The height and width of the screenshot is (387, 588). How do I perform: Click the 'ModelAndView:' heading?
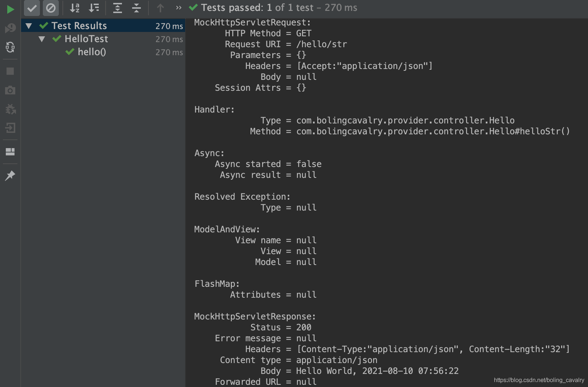(x=227, y=229)
